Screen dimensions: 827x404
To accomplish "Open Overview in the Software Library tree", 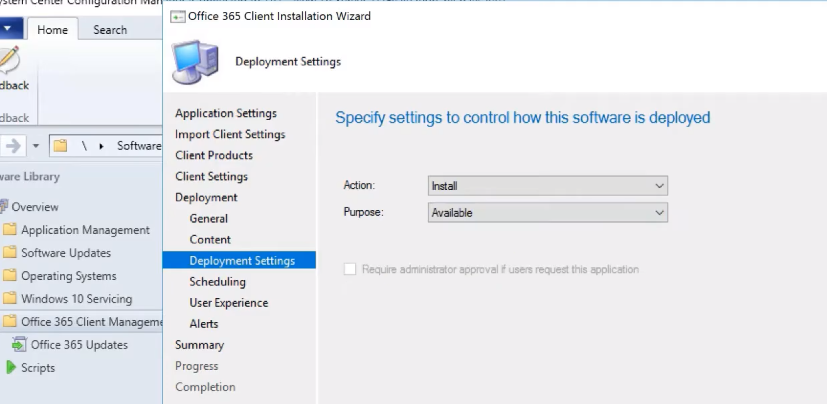I will click(x=35, y=207).
